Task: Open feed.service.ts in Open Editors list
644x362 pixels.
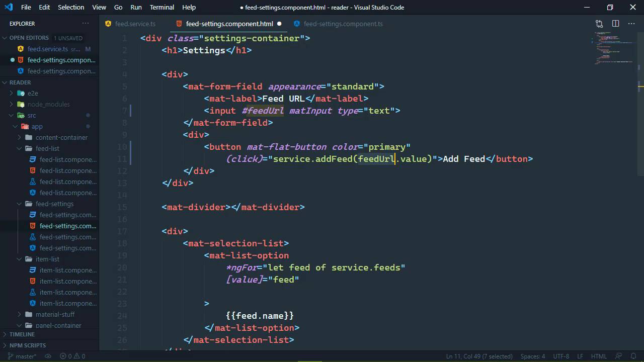Action: (x=49, y=49)
